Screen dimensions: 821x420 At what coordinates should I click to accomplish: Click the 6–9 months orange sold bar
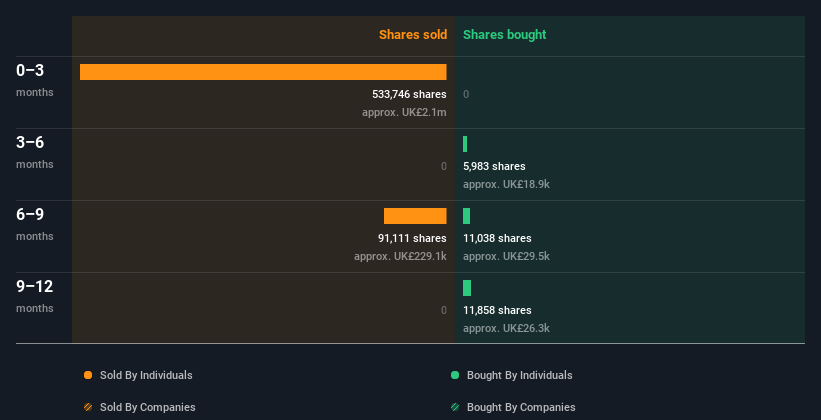[415, 216]
